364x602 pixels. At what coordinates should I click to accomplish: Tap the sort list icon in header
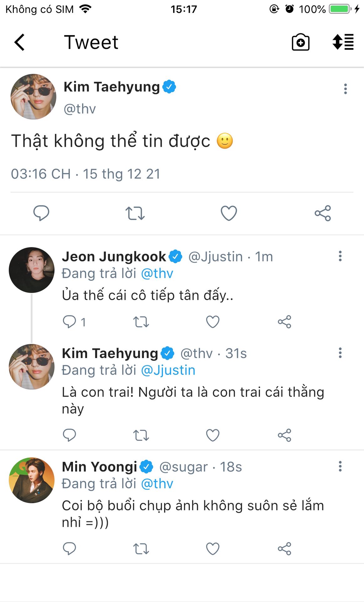point(343,42)
